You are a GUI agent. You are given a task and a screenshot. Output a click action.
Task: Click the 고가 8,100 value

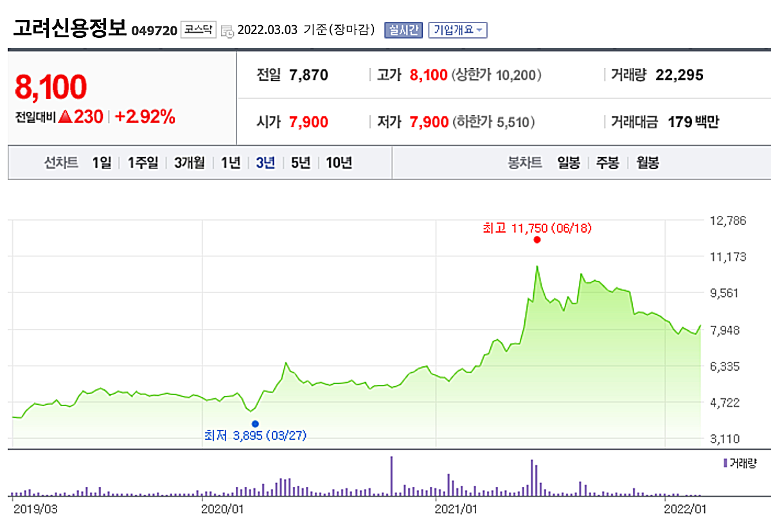(429, 75)
